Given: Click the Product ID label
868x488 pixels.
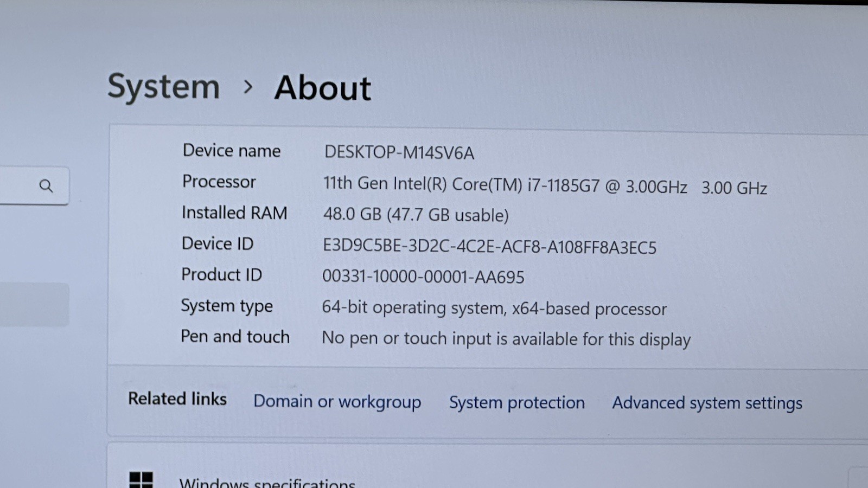Looking at the screenshot, I should (x=221, y=274).
